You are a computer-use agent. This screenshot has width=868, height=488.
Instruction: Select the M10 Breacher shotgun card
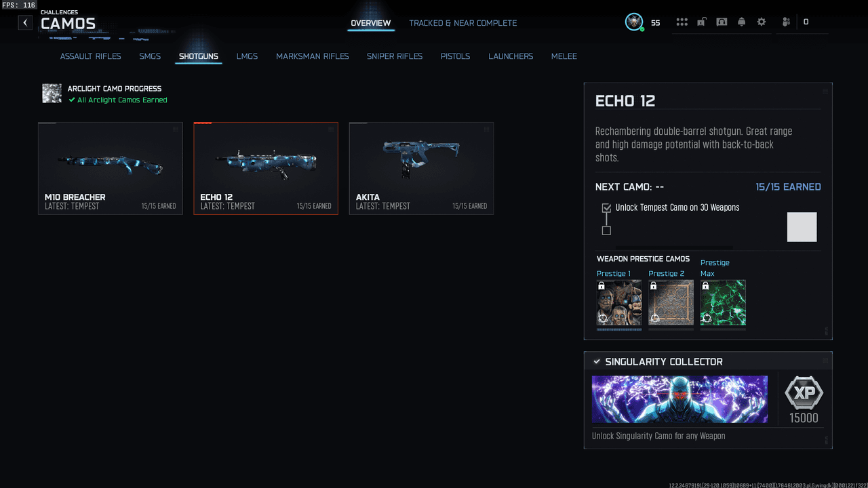coord(111,168)
